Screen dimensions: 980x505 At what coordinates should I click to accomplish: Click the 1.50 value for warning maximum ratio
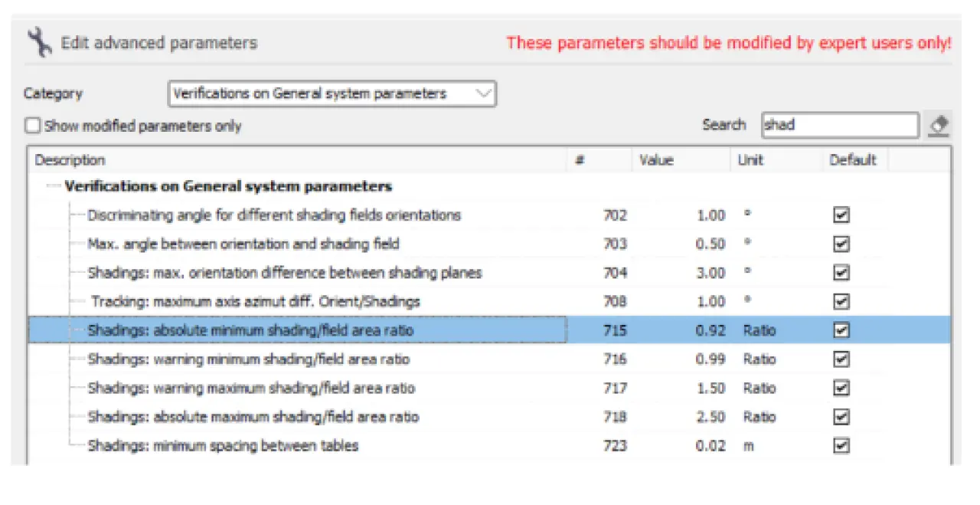pyautogui.click(x=710, y=389)
